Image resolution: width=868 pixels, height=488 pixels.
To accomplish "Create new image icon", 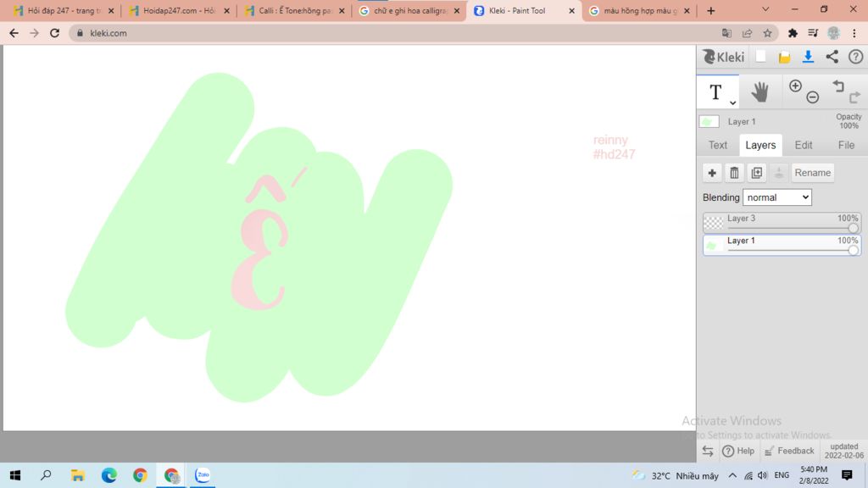I will (x=761, y=57).
